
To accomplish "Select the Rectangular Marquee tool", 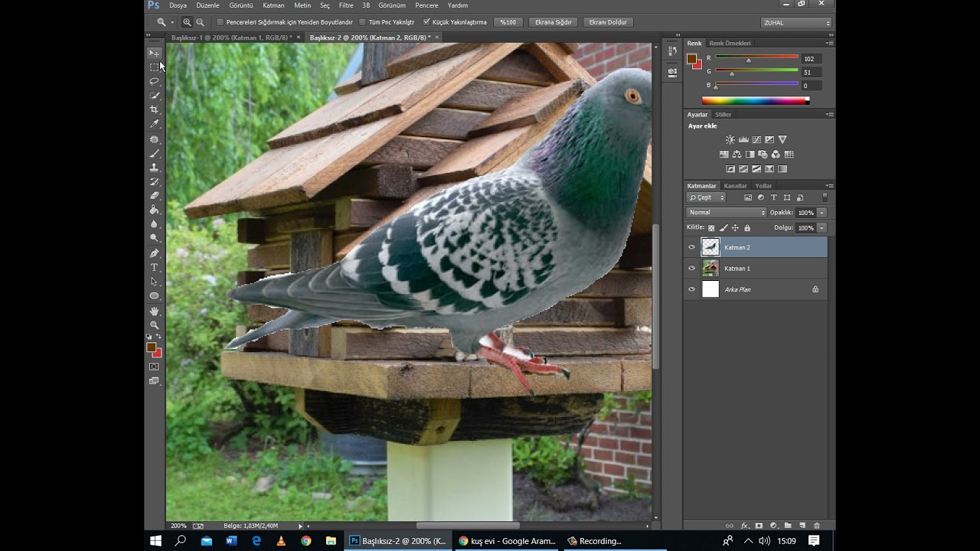I will [154, 67].
